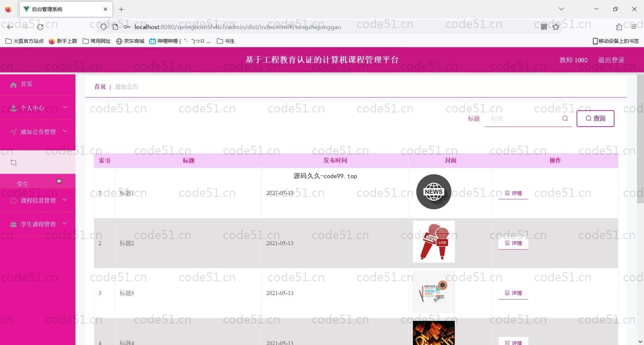Image resolution: width=644 pixels, height=345 pixels.
Task: Click 退出登录 to log out
Action: (611, 60)
